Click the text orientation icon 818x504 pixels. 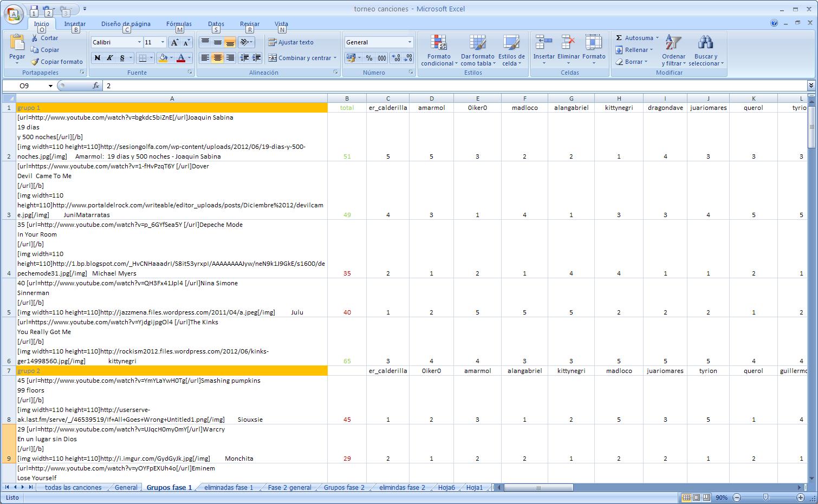[x=245, y=42]
